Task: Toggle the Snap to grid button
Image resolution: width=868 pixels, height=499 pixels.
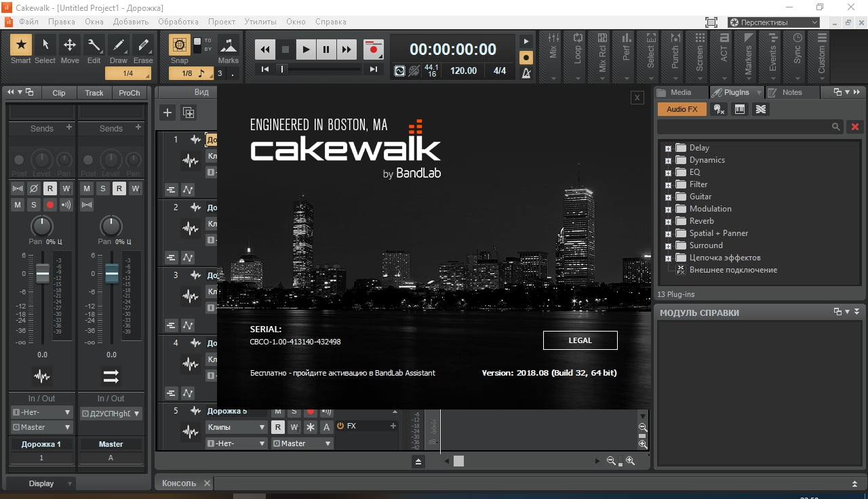Action: point(180,45)
